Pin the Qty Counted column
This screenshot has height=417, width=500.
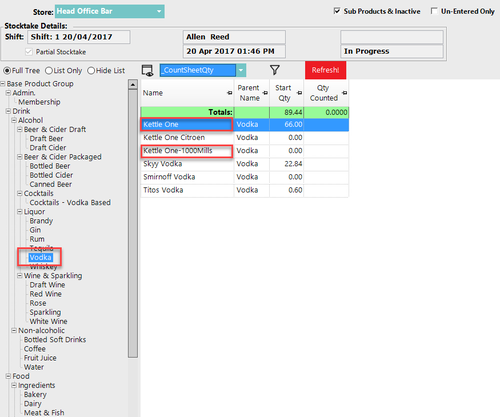pyautogui.click(x=345, y=93)
